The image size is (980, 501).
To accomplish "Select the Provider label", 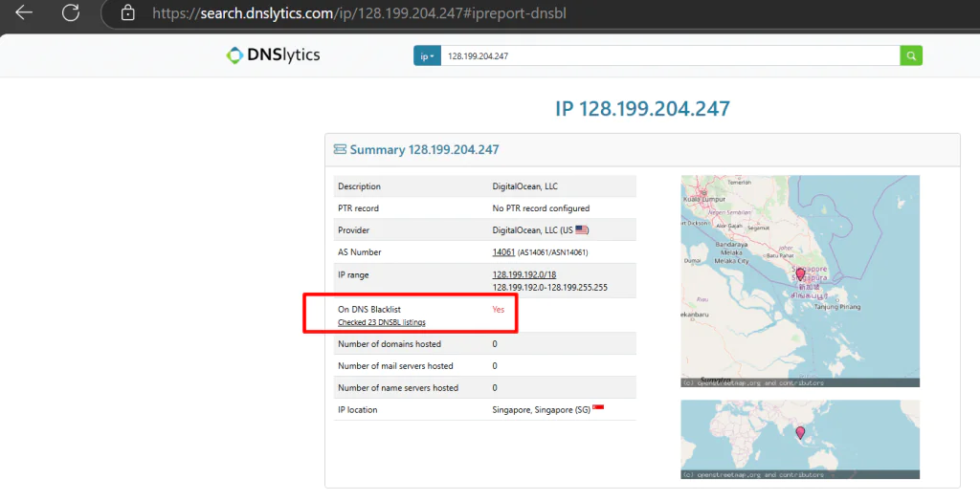I will click(x=354, y=229).
